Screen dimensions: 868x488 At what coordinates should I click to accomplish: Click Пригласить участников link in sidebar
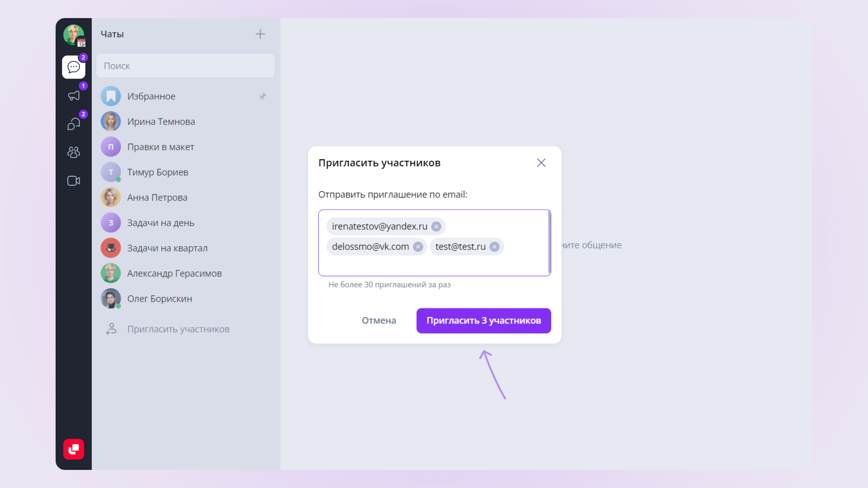(178, 329)
